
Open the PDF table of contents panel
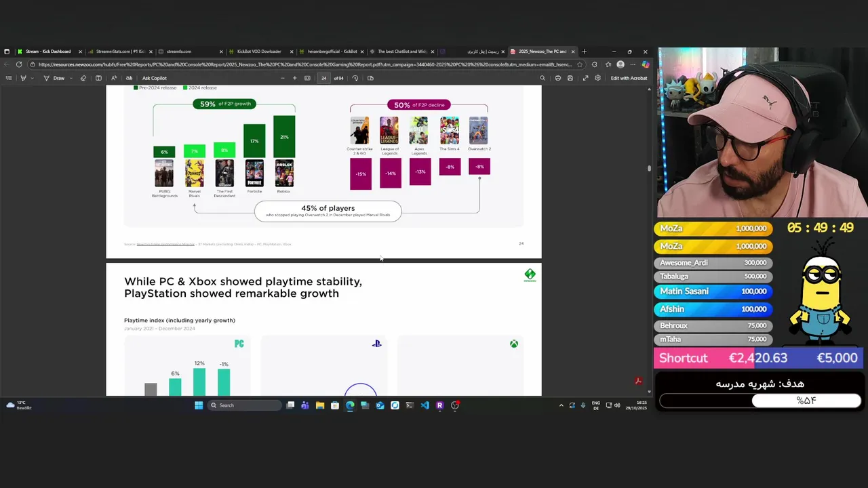point(9,78)
